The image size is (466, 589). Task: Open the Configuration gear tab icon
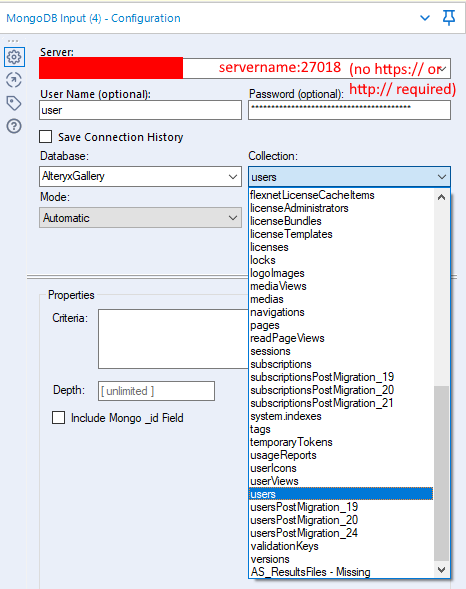tap(14, 57)
